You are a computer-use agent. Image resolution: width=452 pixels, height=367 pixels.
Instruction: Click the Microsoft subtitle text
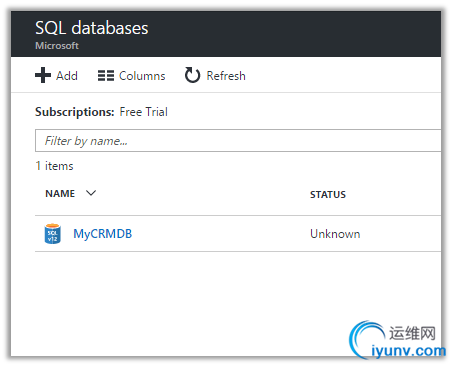(x=57, y=46)
